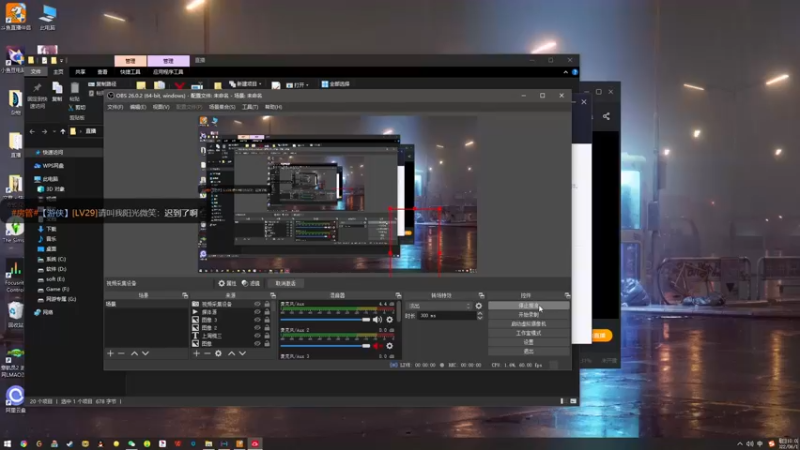The width and height of the screenshot is (800, 450).
Task: Open the OBS 帮助(H) menu
Action: click(x=273, y=107)
